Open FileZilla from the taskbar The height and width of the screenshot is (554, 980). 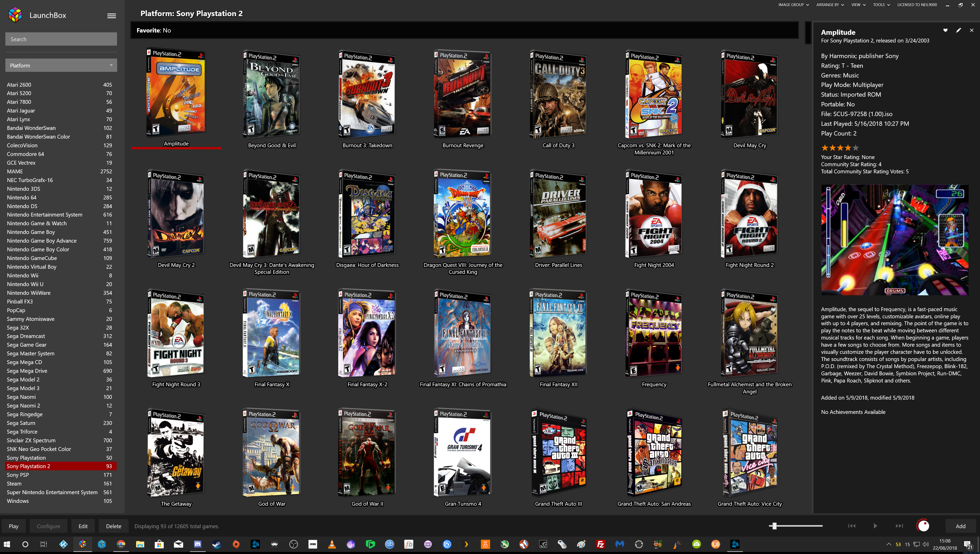pyautogui.click(x=600, y=544)
